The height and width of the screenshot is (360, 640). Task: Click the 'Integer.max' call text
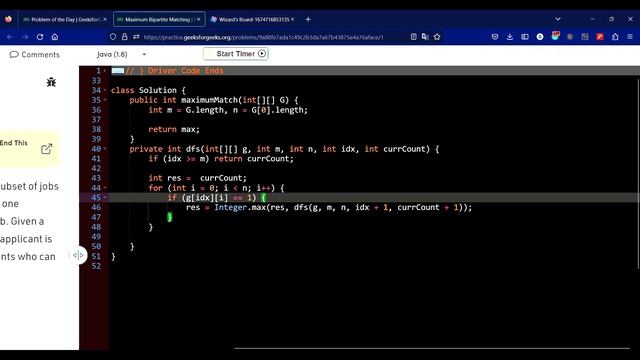(240, 207)
